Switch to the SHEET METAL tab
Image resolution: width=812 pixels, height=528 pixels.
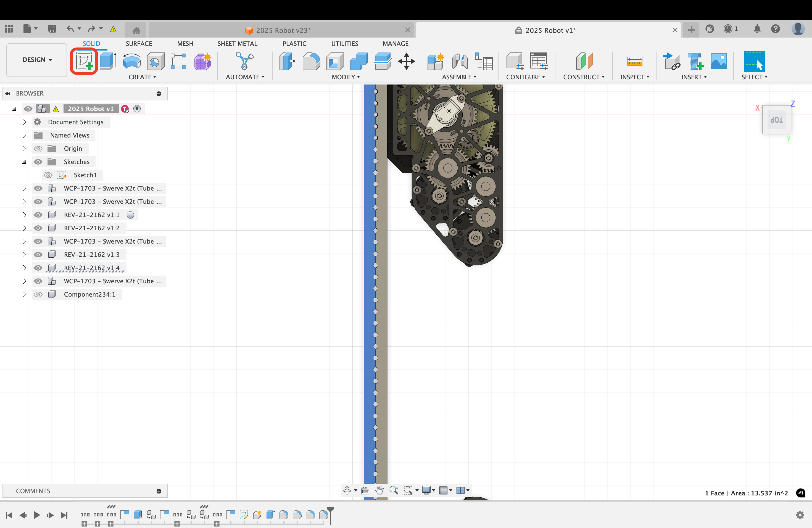[237, 44]
